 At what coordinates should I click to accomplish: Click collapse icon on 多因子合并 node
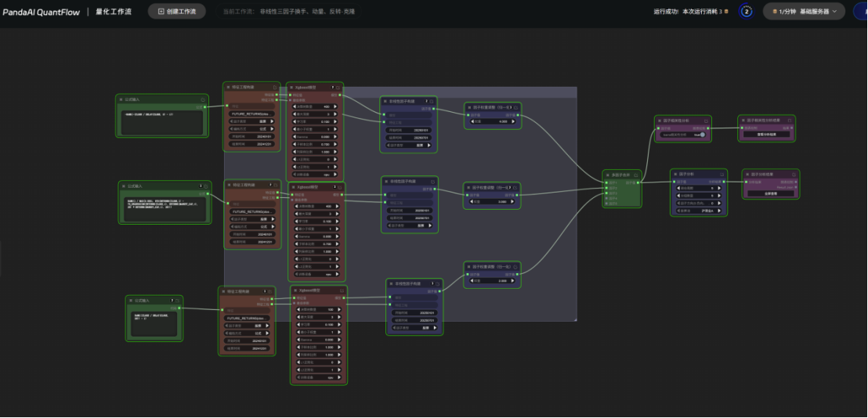coord(607,175)
